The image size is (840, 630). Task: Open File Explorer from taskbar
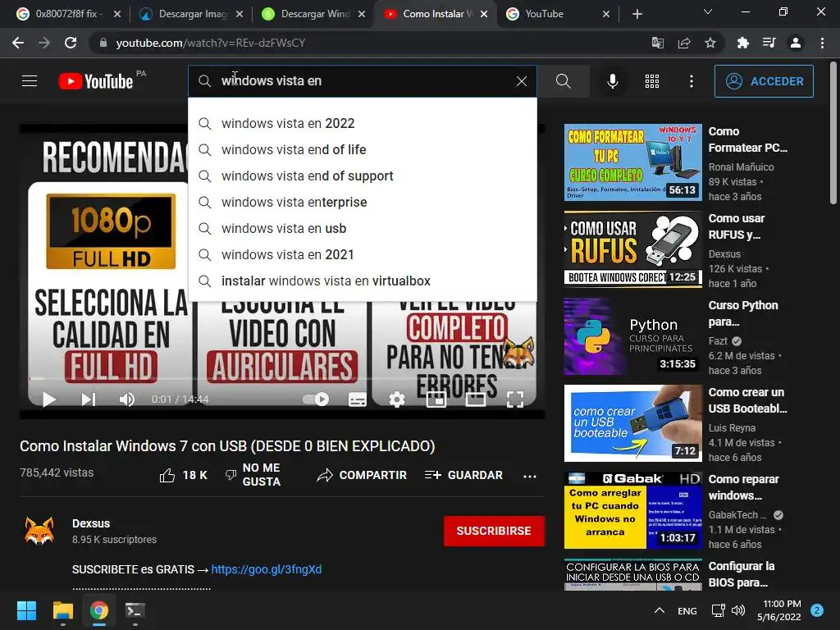(x=62, y=610)
